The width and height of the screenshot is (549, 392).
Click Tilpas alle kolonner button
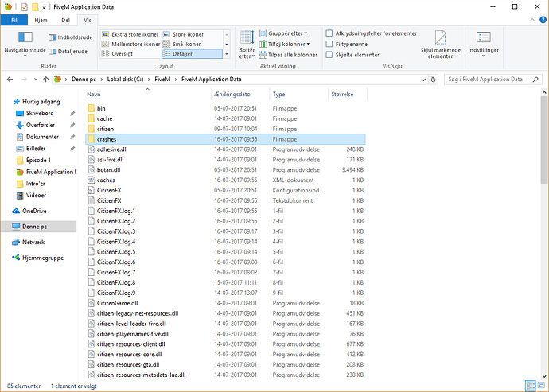(x=288, y=55)
